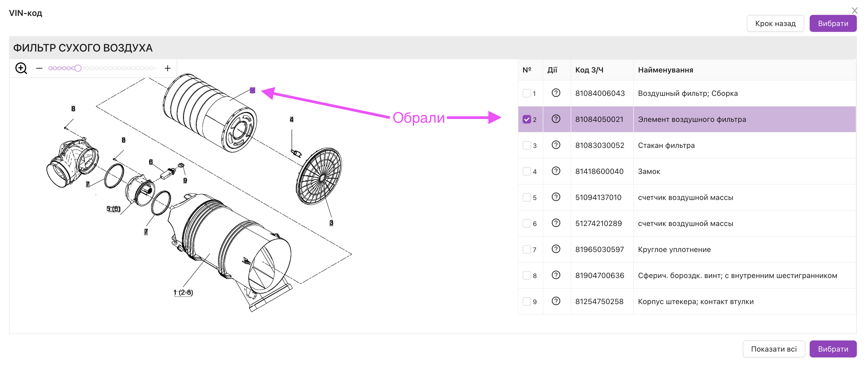The height and width of the screenshot is (367, 868).
Task: Click the question mark icon for row 5
Action: point(555,197)
